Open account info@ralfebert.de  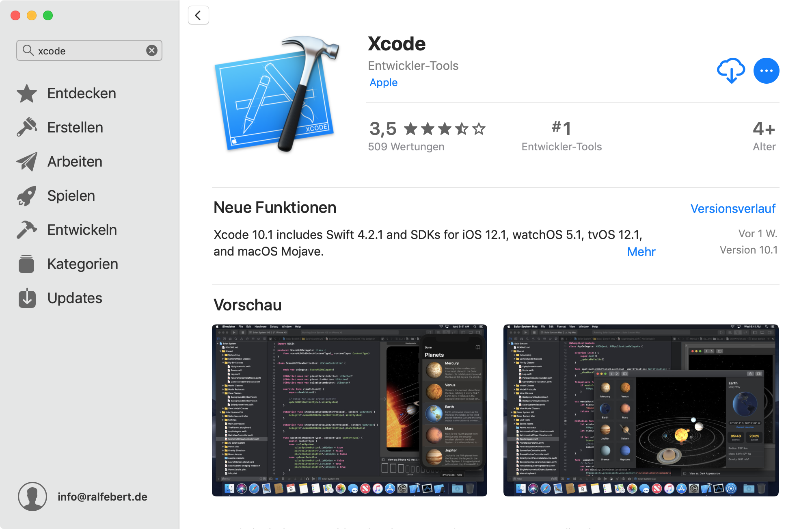(102, 497)
